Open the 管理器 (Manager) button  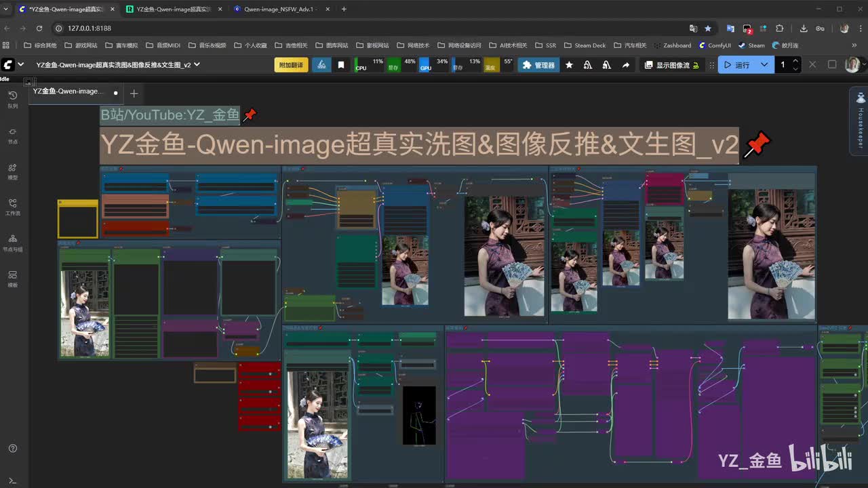[x=538, y=65]
